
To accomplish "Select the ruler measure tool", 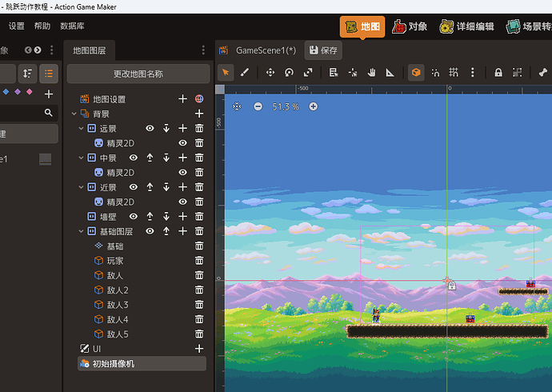I will (390, 73).
